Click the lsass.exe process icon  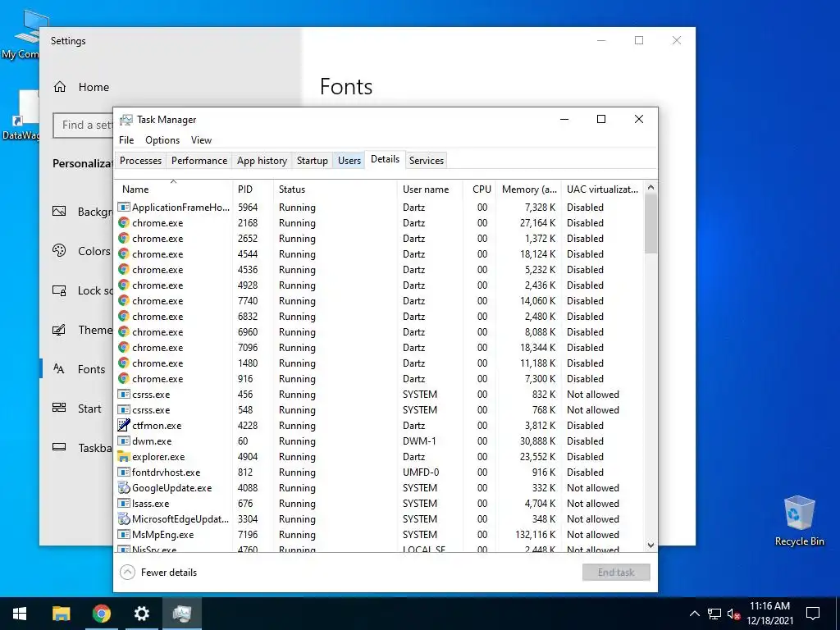tap(124, 503)
